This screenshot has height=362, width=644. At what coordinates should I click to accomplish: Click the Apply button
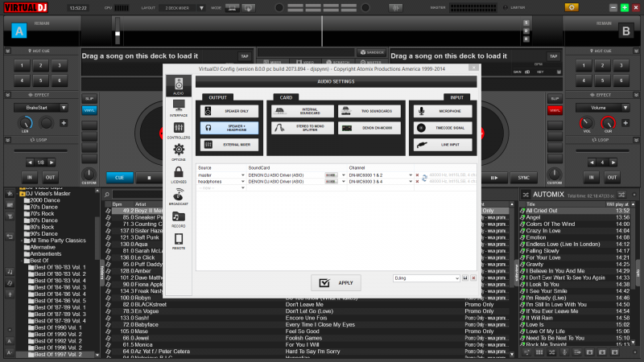click(x=336, y=282)
